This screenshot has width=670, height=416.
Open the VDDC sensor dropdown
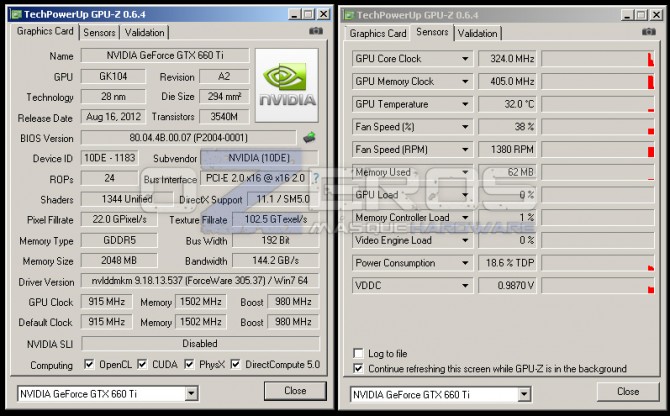465,285
